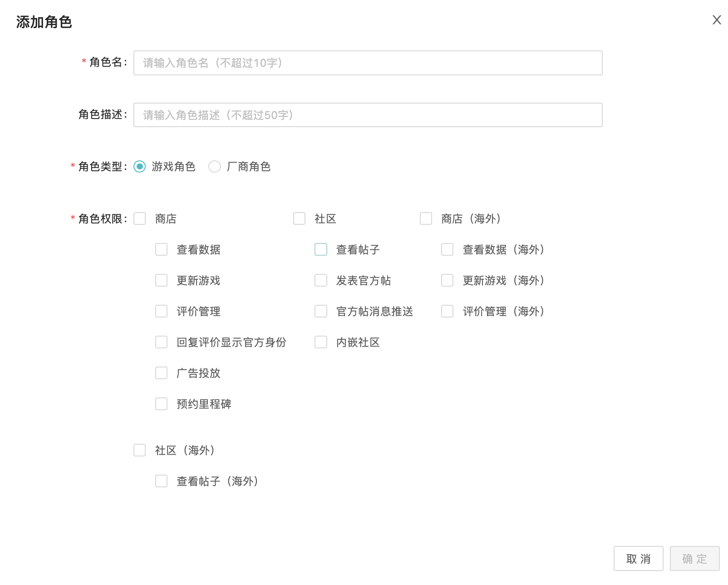Tick the 查看数据 checkbox
The width and height of the screenshot is (728, 585).
[x=162, y=250]
